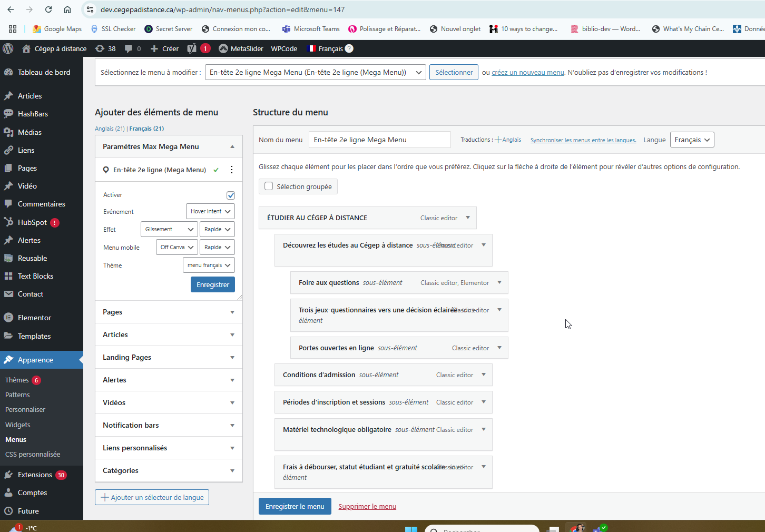Select Widgets under Apparence submenu
Image resolution: width=765 pixels, height=532 pixels.
tap(18, 425)
